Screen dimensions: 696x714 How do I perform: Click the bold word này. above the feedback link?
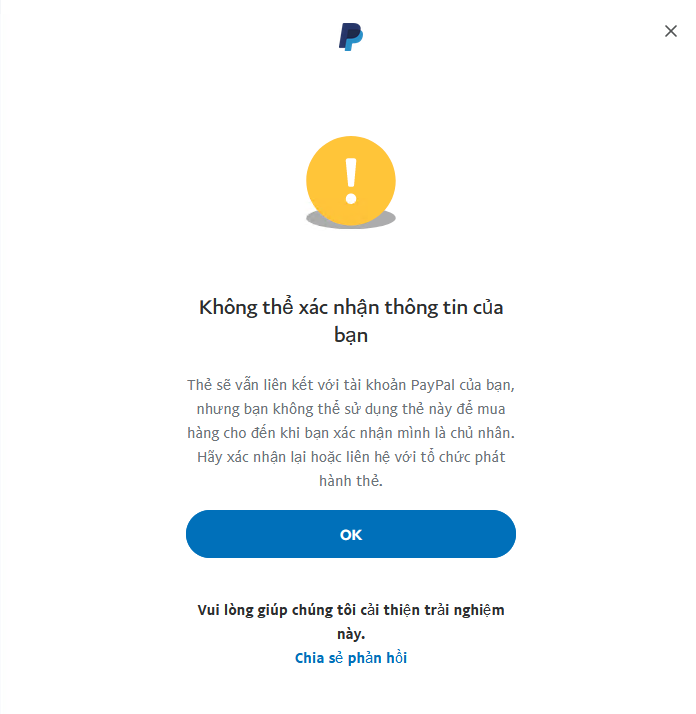tap(351, 634)
